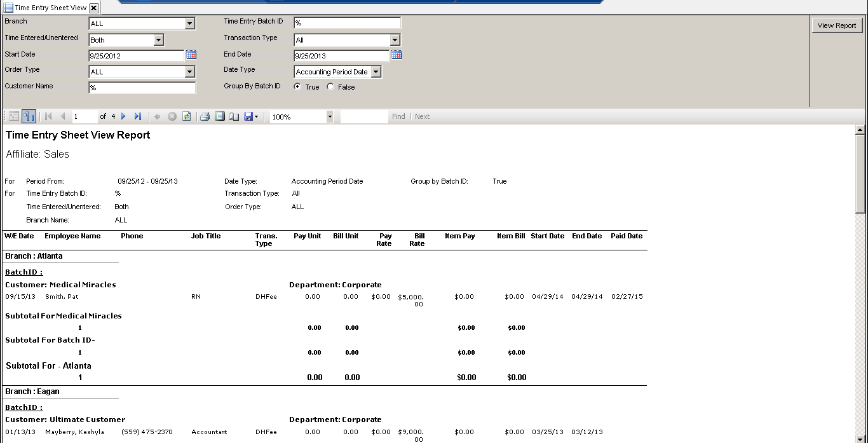Select False for Group By Batch ID
Screen dimensions: 868x443
point(330,86)
